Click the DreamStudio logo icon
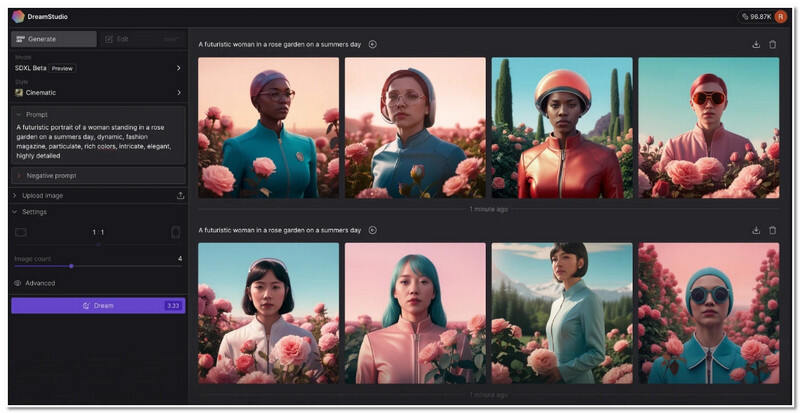This screenshot has height=413, width=800. pyautogui.click(x=18, y=17)
